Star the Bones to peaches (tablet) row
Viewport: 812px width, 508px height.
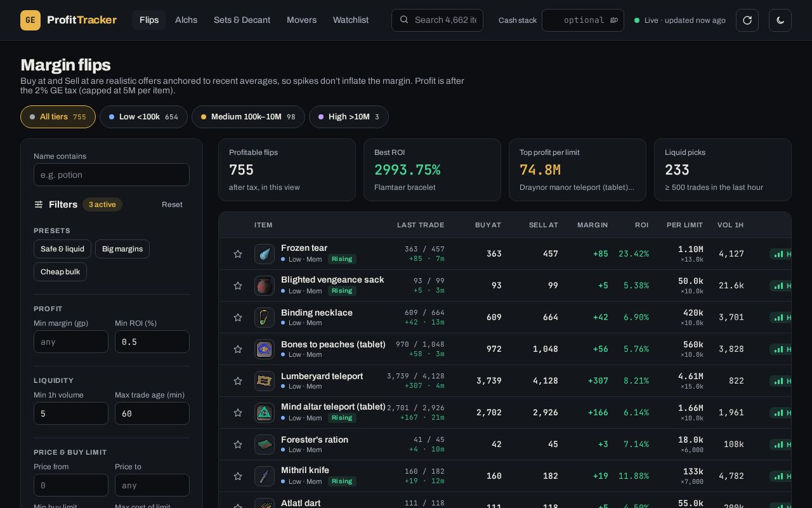pyautogui.click(x=238, y=349)
